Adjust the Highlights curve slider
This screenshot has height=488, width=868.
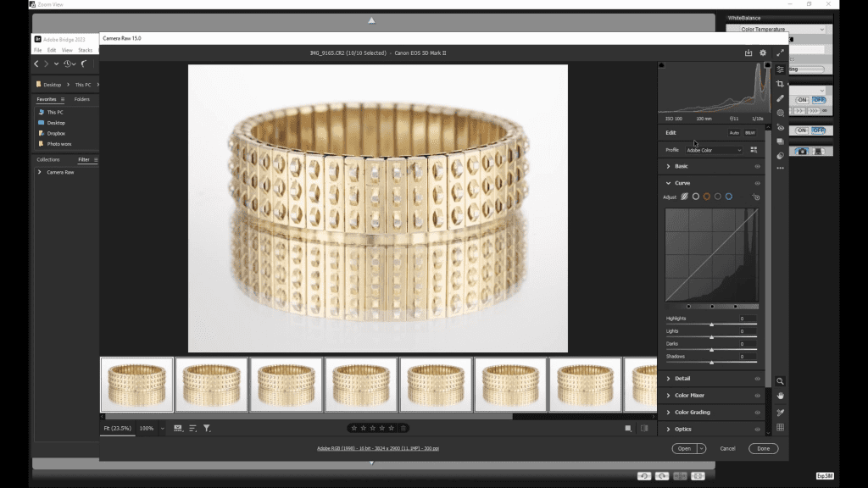(x=711, y=324)
